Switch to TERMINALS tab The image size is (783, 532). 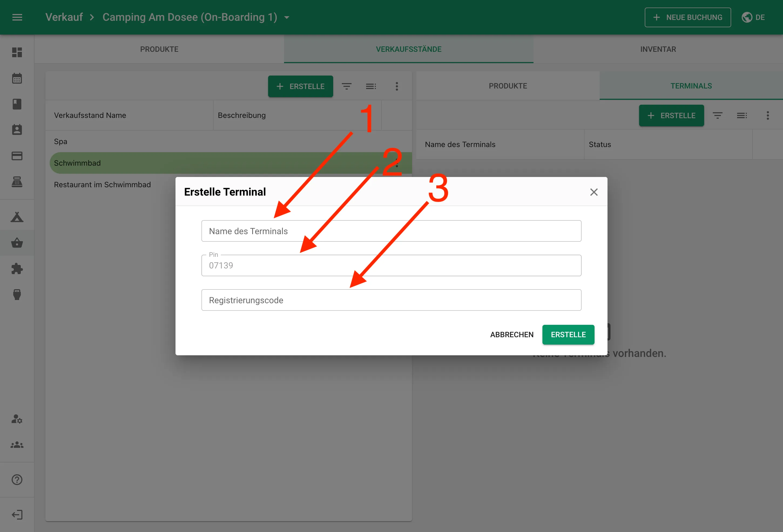[691, 86]
